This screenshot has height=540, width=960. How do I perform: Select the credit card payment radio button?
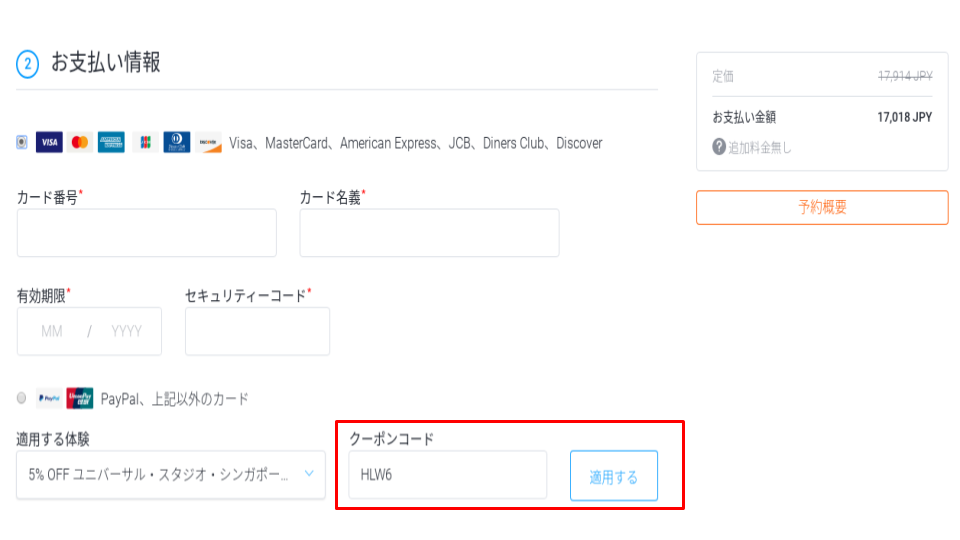pyautogui.click(x=21, y=142)
